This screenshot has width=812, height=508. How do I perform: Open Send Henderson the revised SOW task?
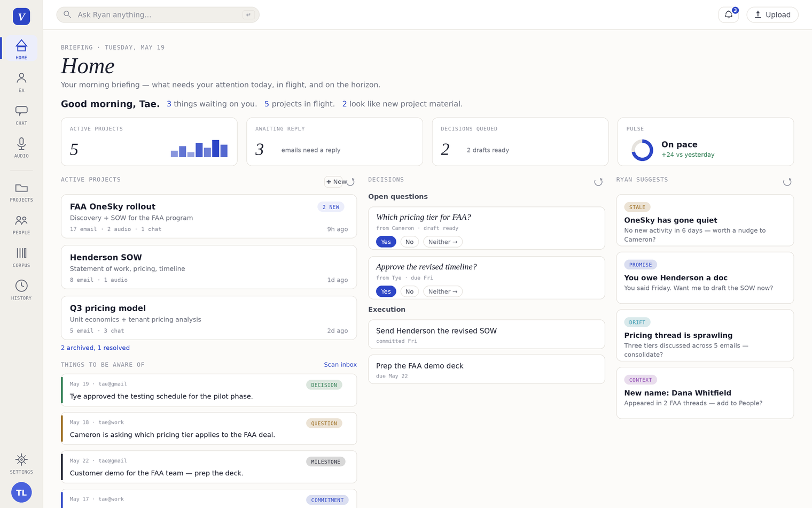tap(487, 334)
